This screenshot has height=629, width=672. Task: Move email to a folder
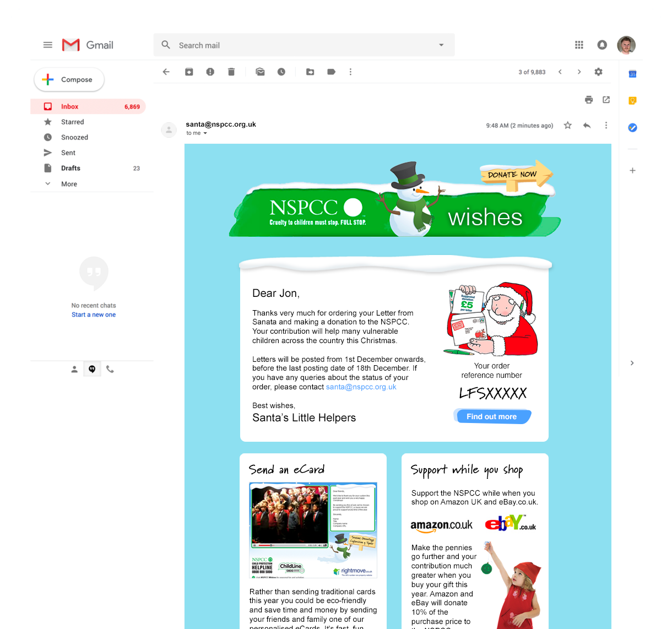(x=310, y=72)
